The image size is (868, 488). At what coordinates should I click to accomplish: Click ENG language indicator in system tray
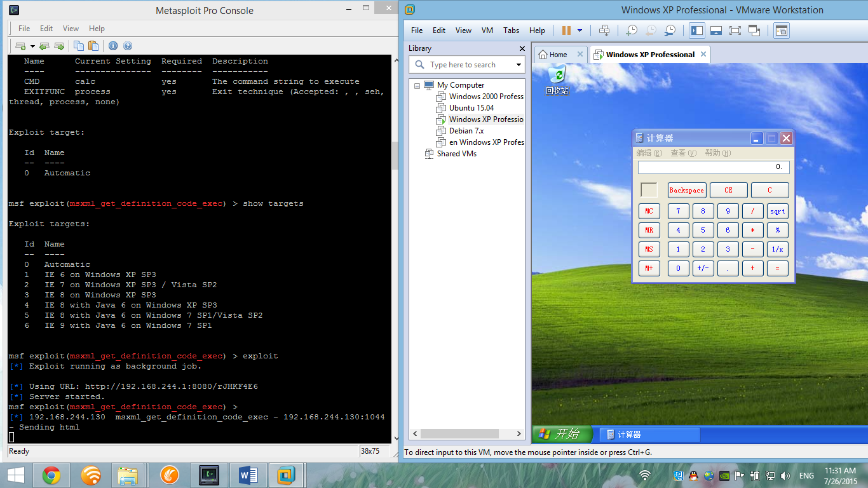point(806,475)
